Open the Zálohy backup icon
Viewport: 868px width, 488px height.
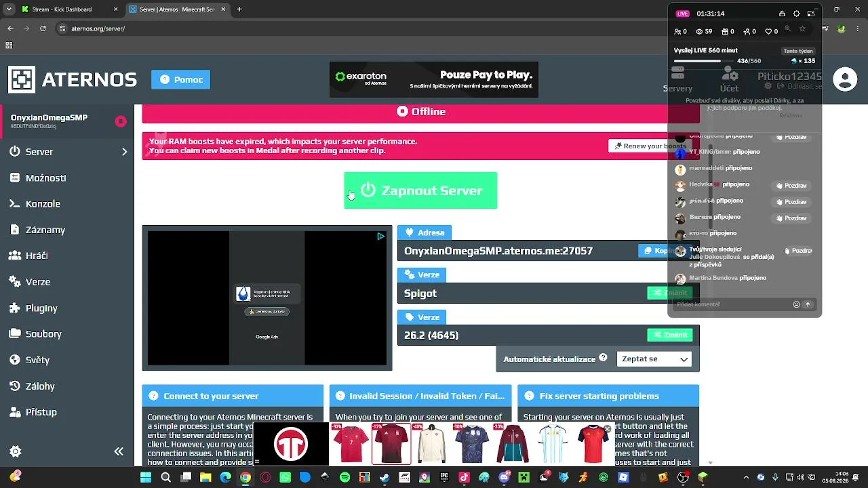[x=14, y=386]
